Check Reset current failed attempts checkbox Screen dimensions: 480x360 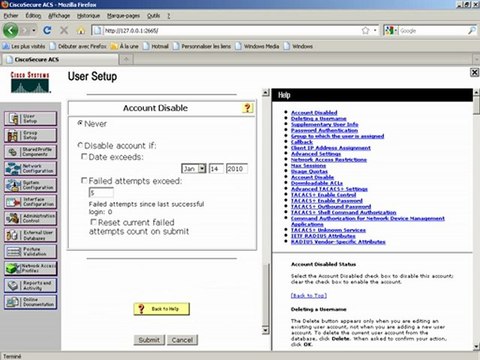click(x=94, y=222)
